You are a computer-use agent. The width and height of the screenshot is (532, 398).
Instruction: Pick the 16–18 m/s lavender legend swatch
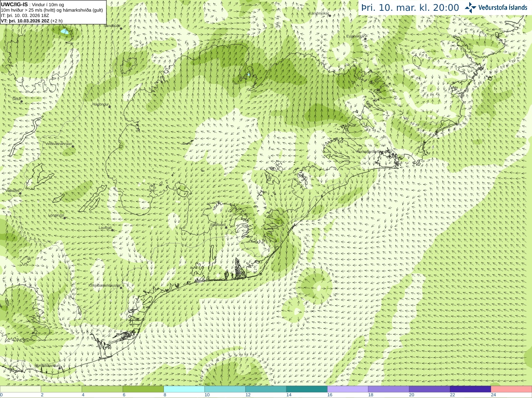pyautogui.click(x=348, y=389)
